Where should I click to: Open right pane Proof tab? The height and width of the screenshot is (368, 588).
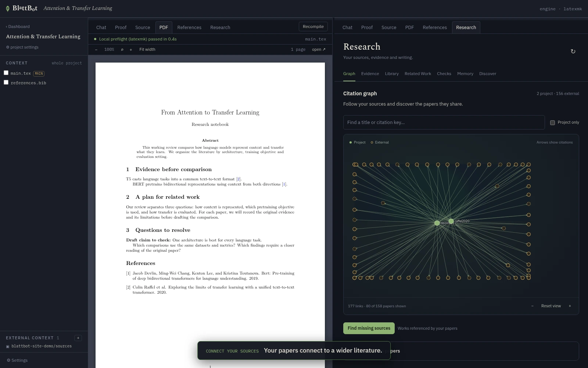[x=367, y=28]
